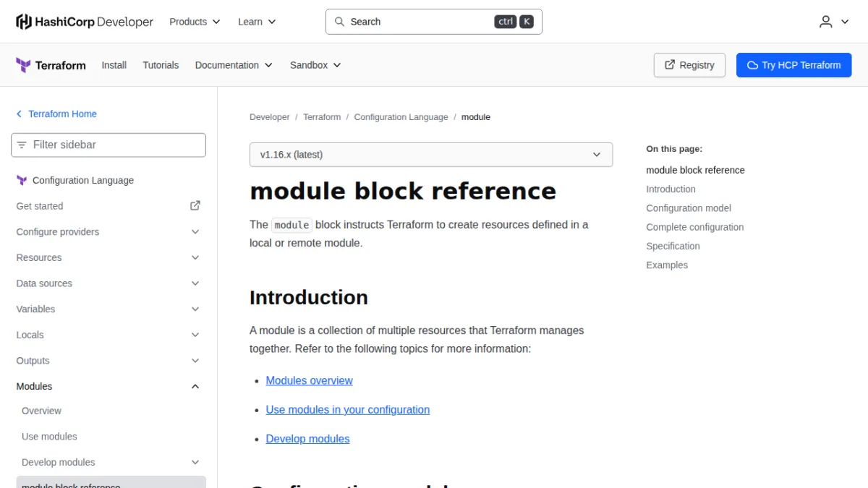Screen dimensions: 868x488
Task: Focus the Filter sidebar input field
Action: [109, 145]
